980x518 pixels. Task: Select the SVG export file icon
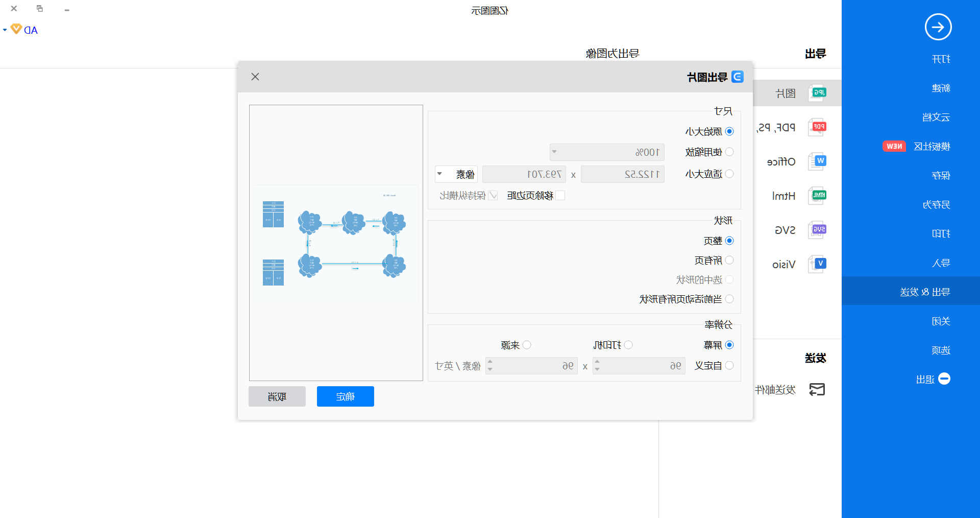pyautogui.click(x=818, y=230)
